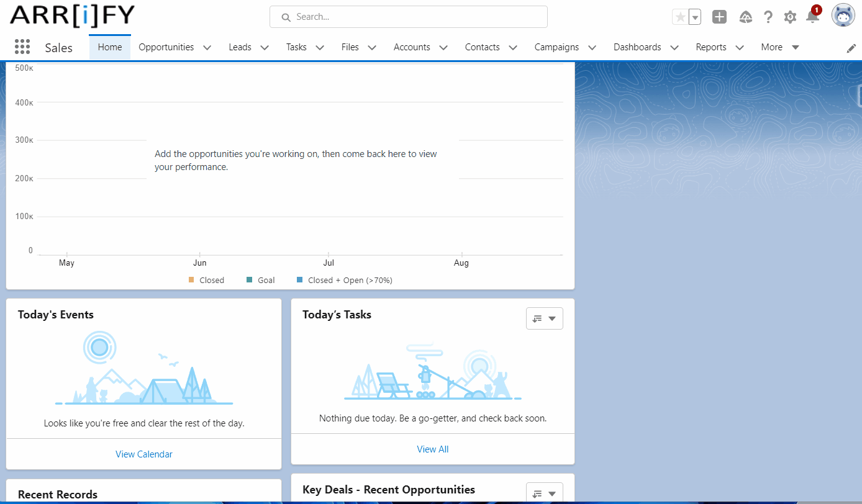The width and height of the screenshot is (862, 504).
Task: Open the Salesforce Help question mark
Action: point(768,17)
